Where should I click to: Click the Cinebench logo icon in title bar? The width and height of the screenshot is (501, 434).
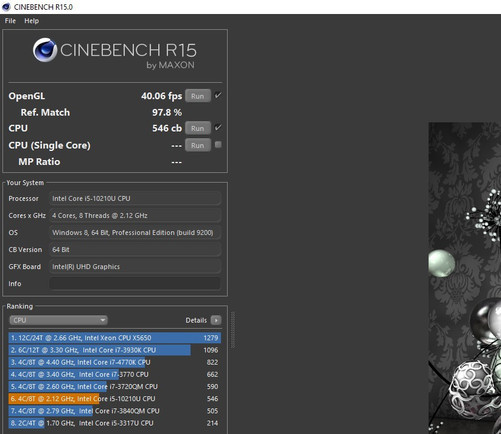tap(6, 7)
